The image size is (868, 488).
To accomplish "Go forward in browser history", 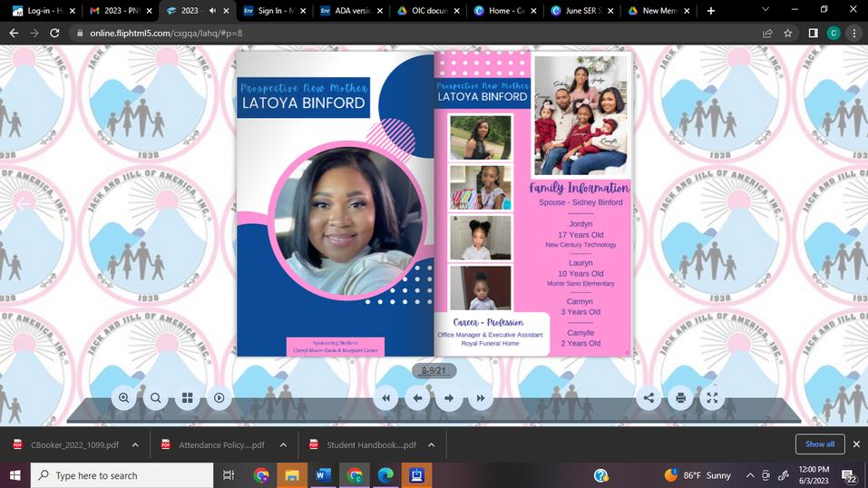I will (x=34, y=34).
